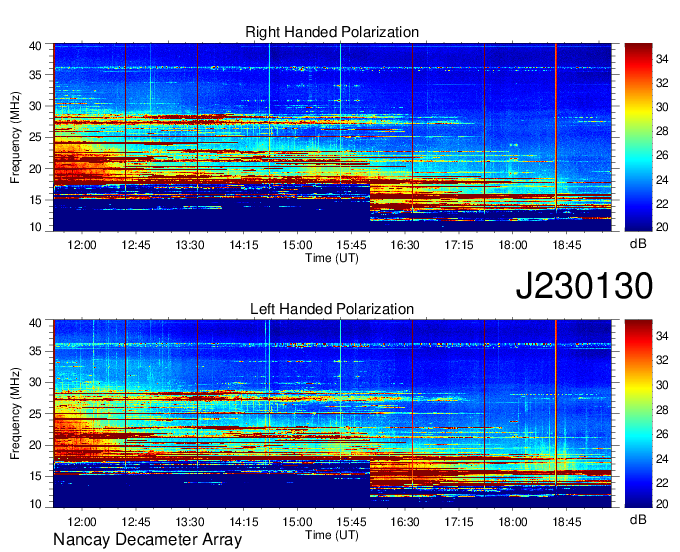Image resolution: width=680 pixels, height=552 pixels.
Task: Click the top plot's 'Frequency (MHz)' axis label
Action: pyautogui.click(x=15, y=137)
